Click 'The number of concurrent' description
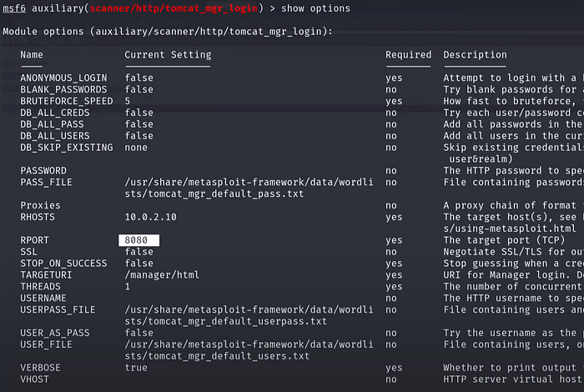Image resolution: width=584 pixels, height=392 pixels. [x=512, y=286]
